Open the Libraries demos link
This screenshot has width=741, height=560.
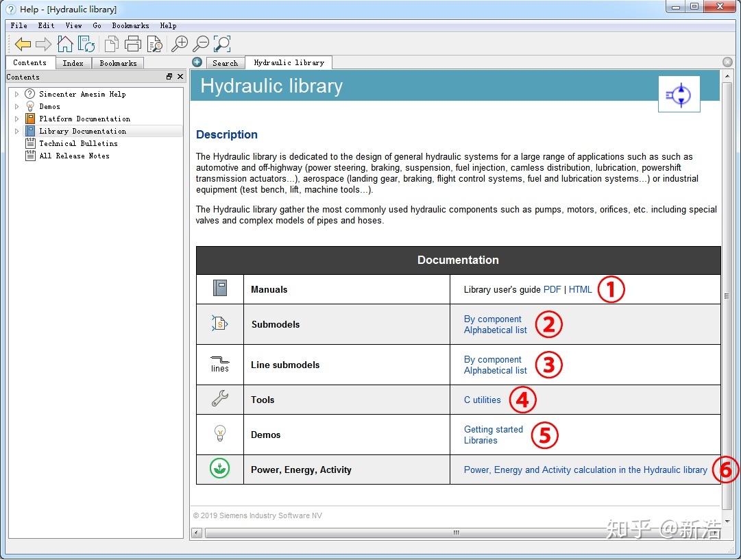coord(481,440)
